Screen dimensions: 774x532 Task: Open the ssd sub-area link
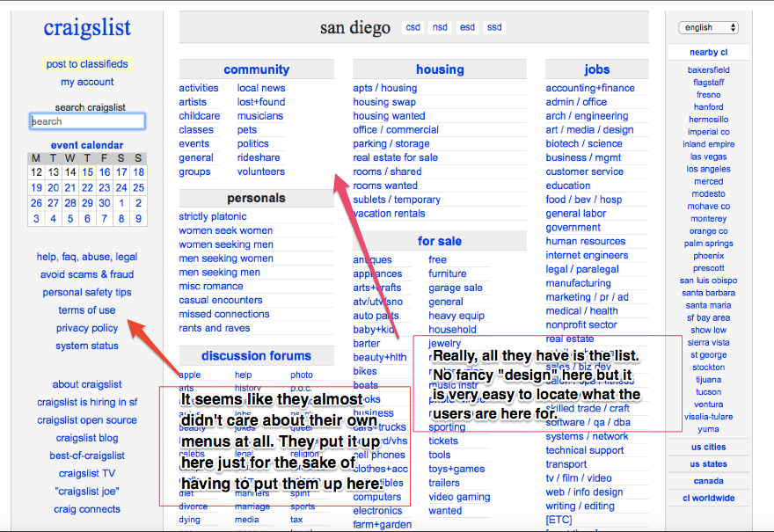494,27
